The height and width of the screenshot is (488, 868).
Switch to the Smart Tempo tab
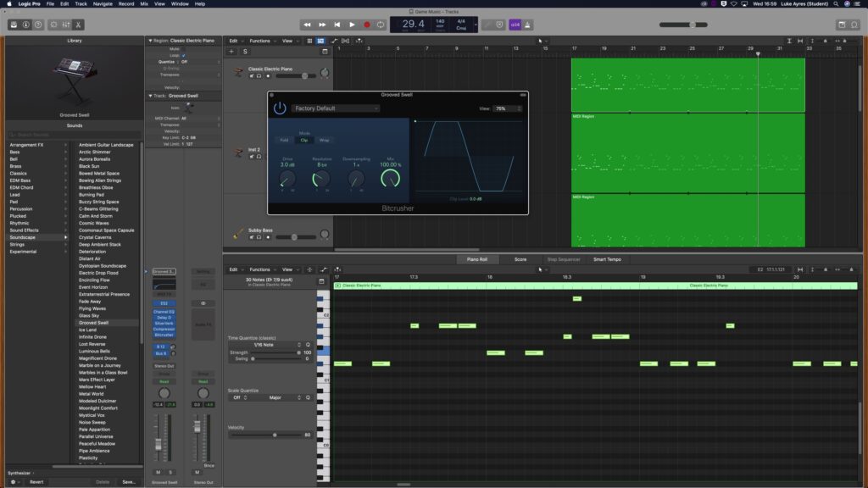pyautogui.click(x=607, y=259)
